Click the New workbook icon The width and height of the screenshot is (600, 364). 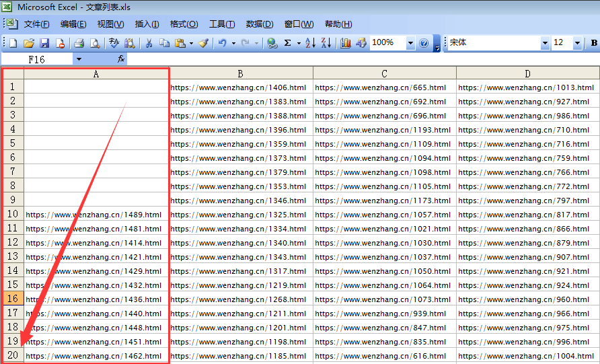pyautogui.click(x=13, y=43)
